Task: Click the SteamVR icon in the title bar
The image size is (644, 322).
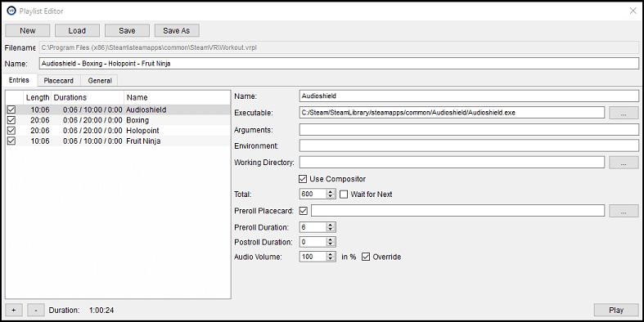Action: coord(11,11)
